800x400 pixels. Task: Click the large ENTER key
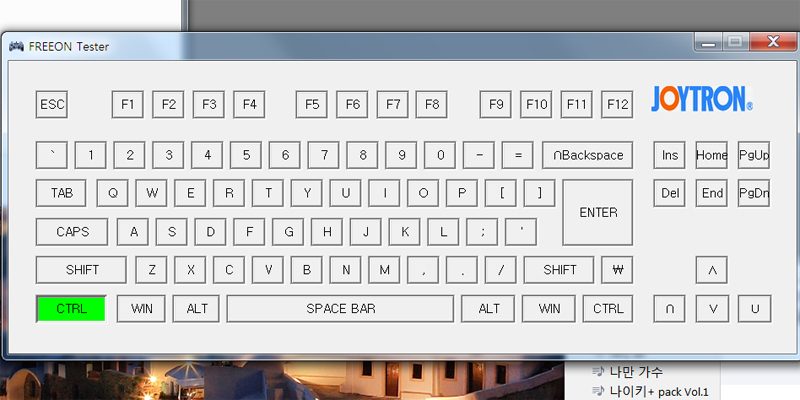click(x=598, y=212)
